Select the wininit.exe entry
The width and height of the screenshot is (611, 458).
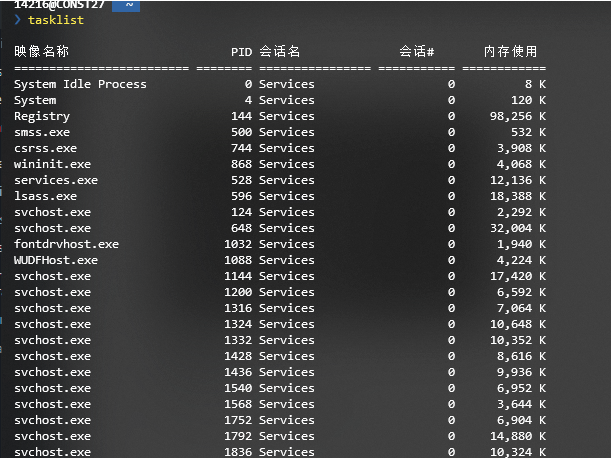(x=53, y=164)
